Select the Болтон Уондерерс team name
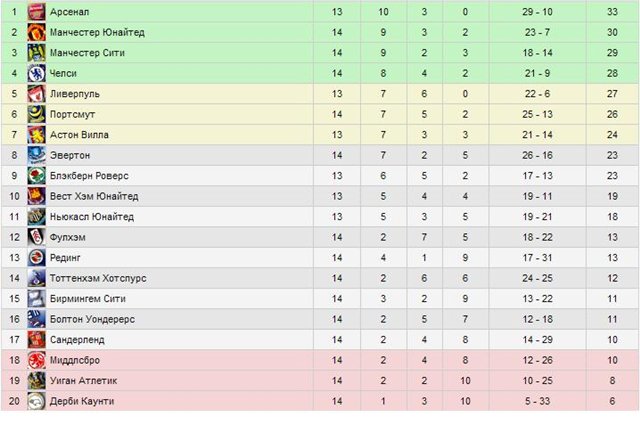 92,319
